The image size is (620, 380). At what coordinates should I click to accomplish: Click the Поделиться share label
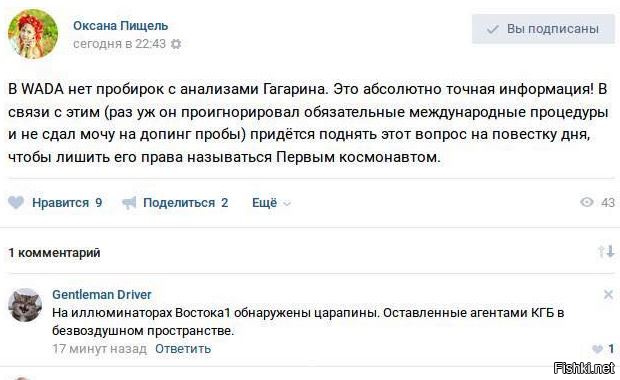pyautogui.click(x=179, y=203)
